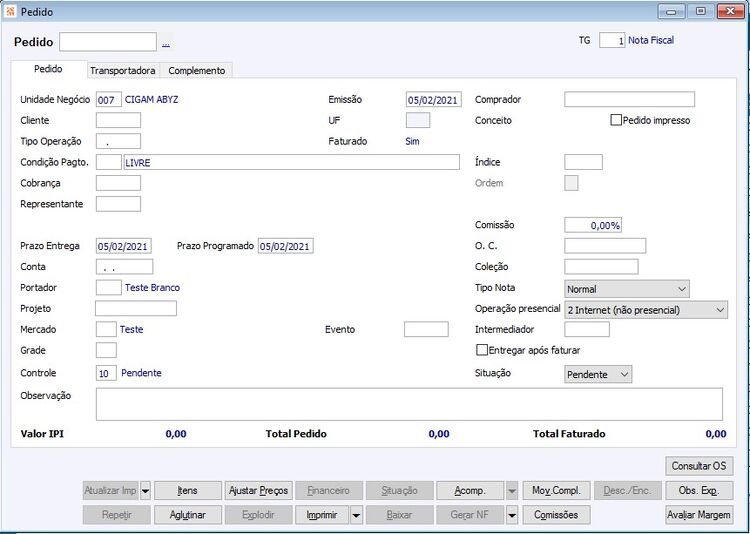Click the Ajustar Preços button
This screenshot has width=750, height=534.
point(258,491)
